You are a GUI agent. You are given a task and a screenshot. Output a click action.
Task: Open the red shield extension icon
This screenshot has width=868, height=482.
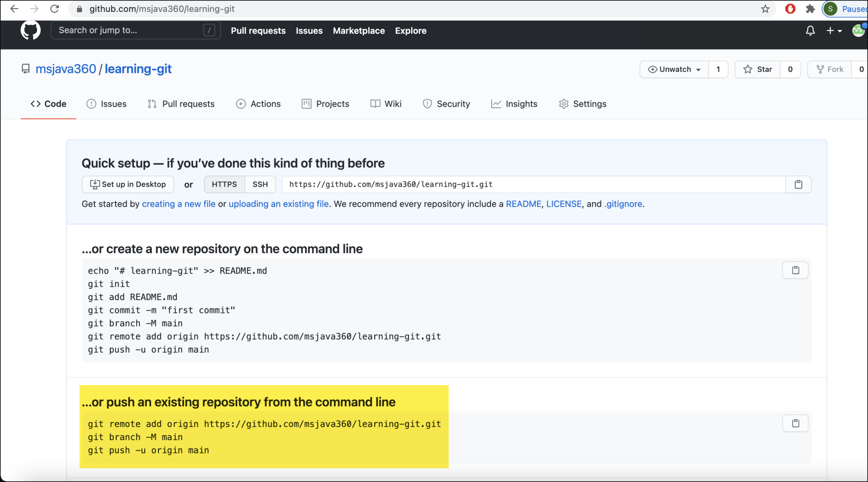[790, 9]
